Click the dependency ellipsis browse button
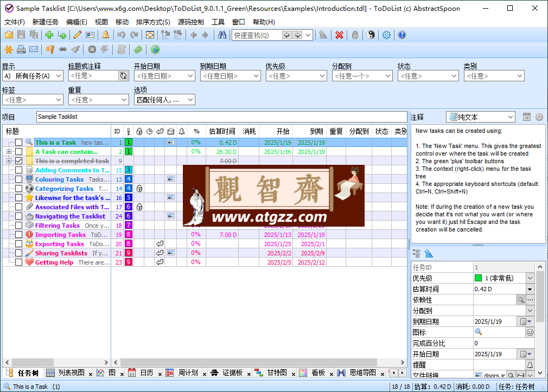Image resolution: width=548 pixels, height=392 pixels. click(x=530, y=300)
